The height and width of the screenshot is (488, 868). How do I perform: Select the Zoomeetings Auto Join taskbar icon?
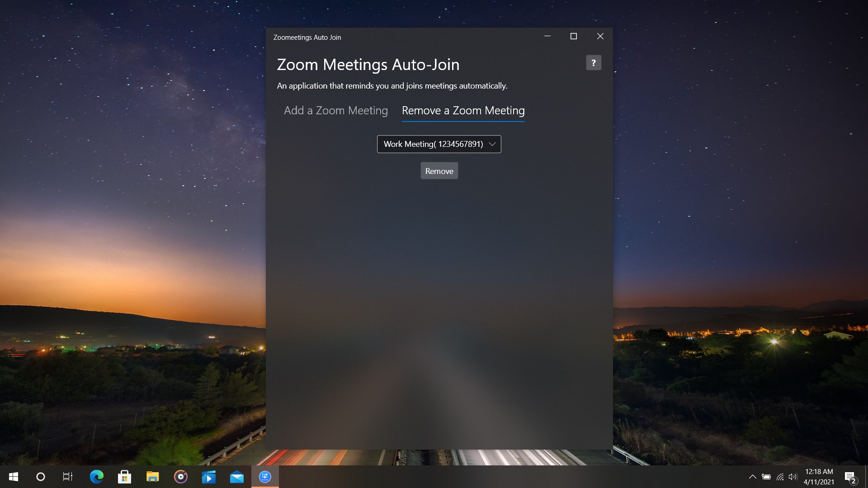pos(265,477)
